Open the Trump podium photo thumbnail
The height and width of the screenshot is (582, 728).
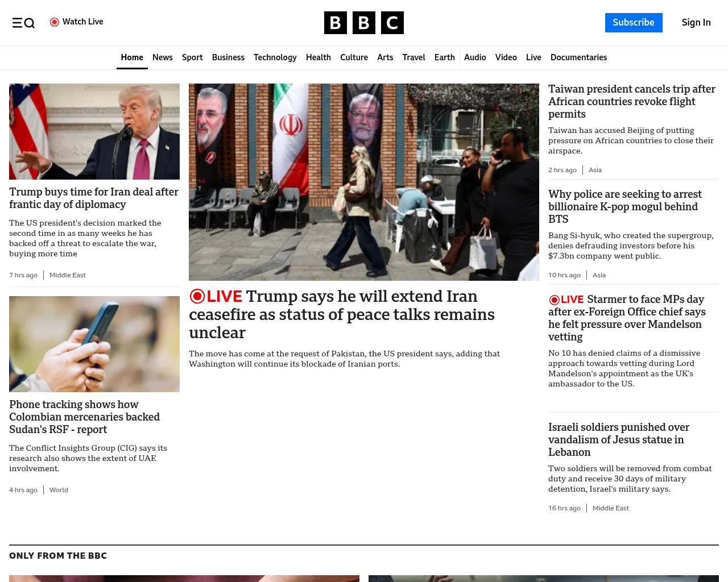[x=94, y=132]
